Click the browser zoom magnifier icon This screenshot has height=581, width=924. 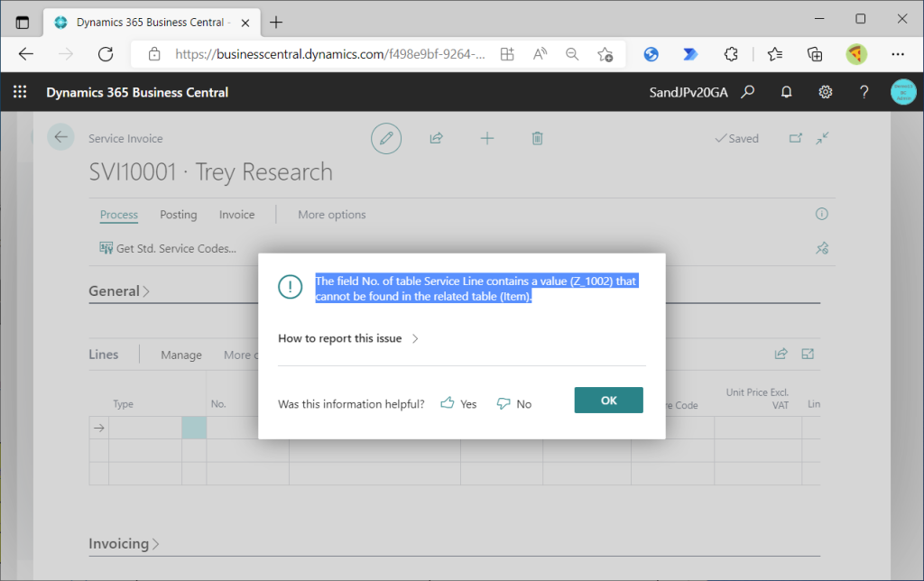pos(571,54)
